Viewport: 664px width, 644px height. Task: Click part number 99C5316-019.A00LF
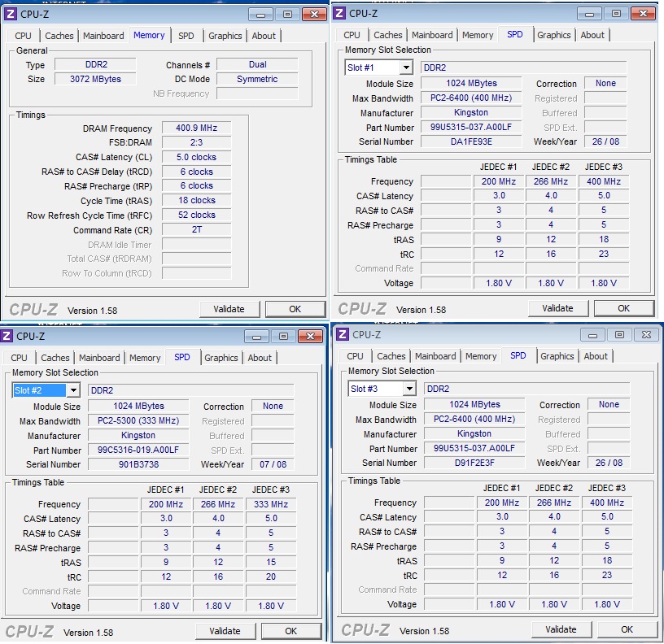(138, 450)
